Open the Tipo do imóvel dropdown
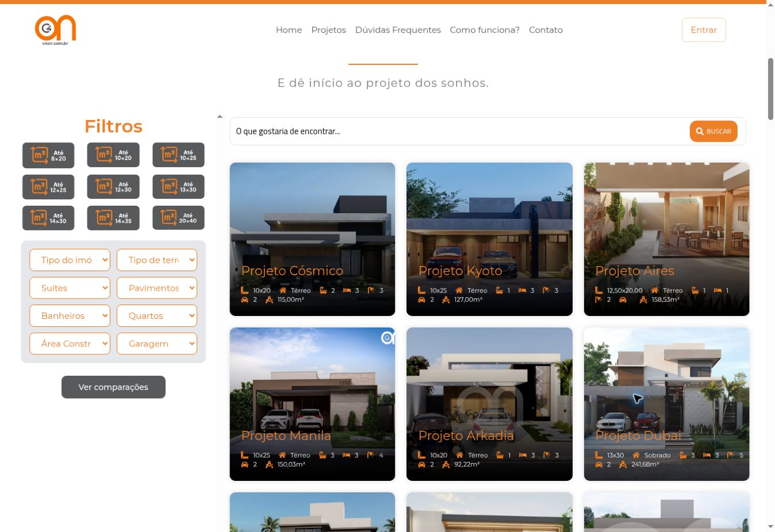Screen dimensions: 775x532 click(70, 260)
